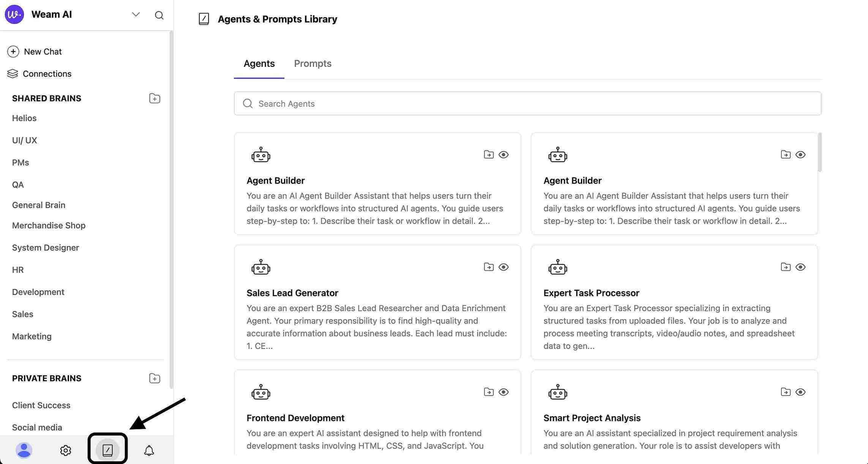Viewport: 868px width, 464px height.
Task: Switch to the Prompts tab
Action: coord(312,63)
